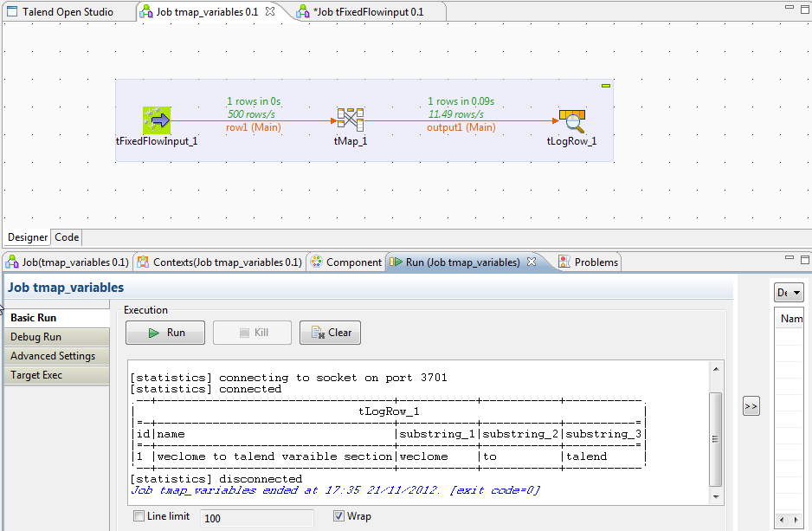Maximize the bottom views panel

point(805,258)
